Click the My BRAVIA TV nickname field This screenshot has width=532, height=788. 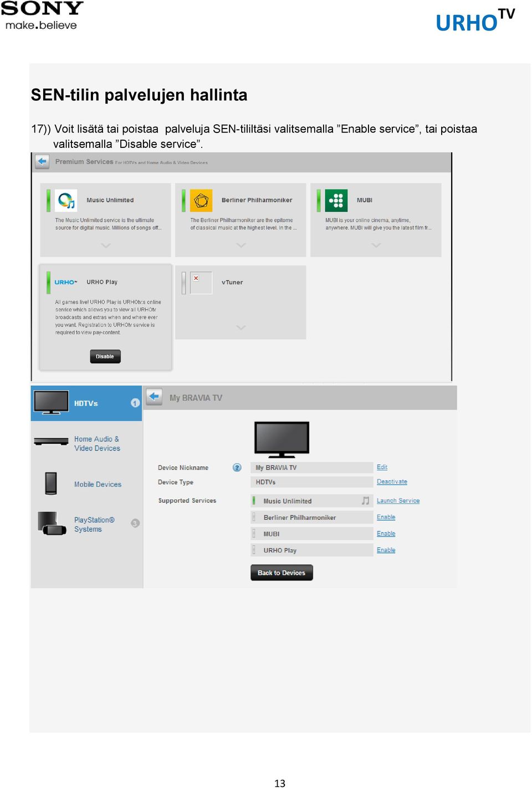[312, 468]
